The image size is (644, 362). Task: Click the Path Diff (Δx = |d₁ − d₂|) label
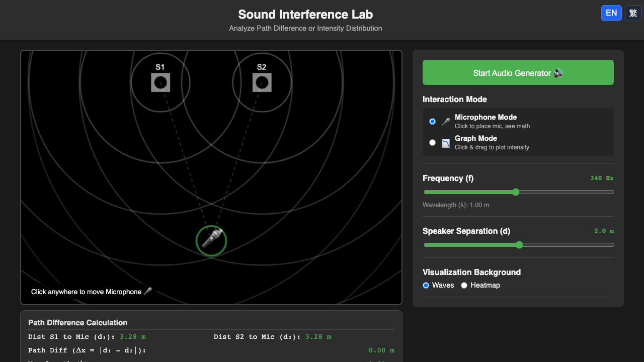click(x=87, y=350)
